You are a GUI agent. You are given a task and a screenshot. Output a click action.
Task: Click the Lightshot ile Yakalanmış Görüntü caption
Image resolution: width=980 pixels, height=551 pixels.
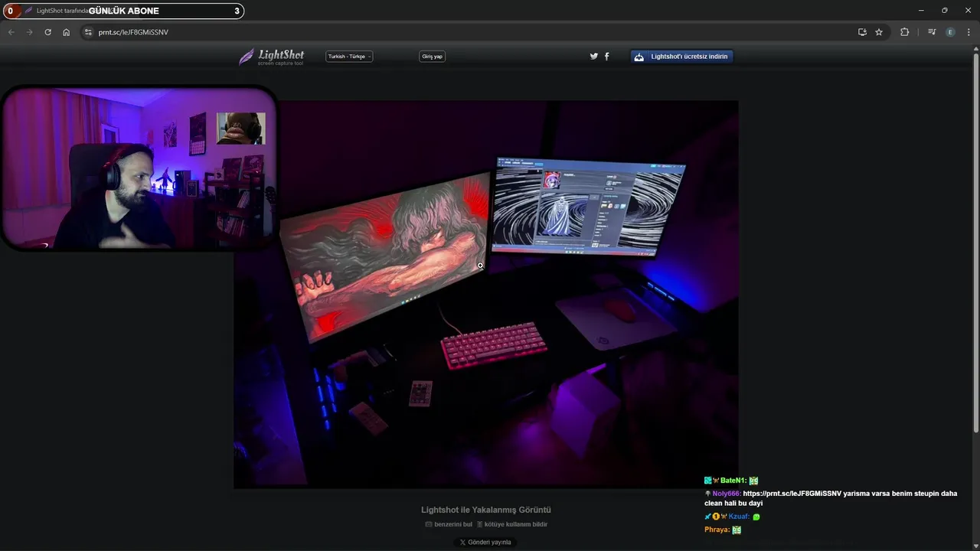(x=486, y=510)
